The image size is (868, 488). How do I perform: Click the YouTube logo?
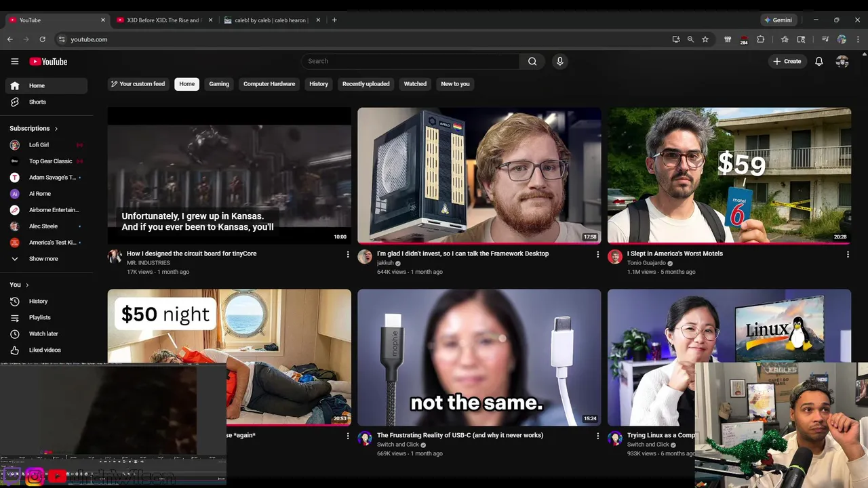(48, 62)
